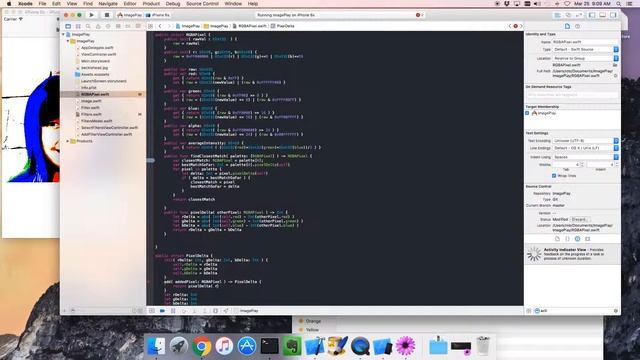Toggle breakpoints activation in debug bar
This screenshot has height=360, width=640.
[162, 311]
